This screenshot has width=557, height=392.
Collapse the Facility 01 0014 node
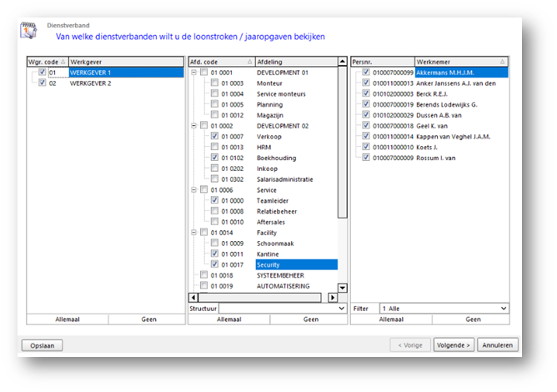coord(193,233)
